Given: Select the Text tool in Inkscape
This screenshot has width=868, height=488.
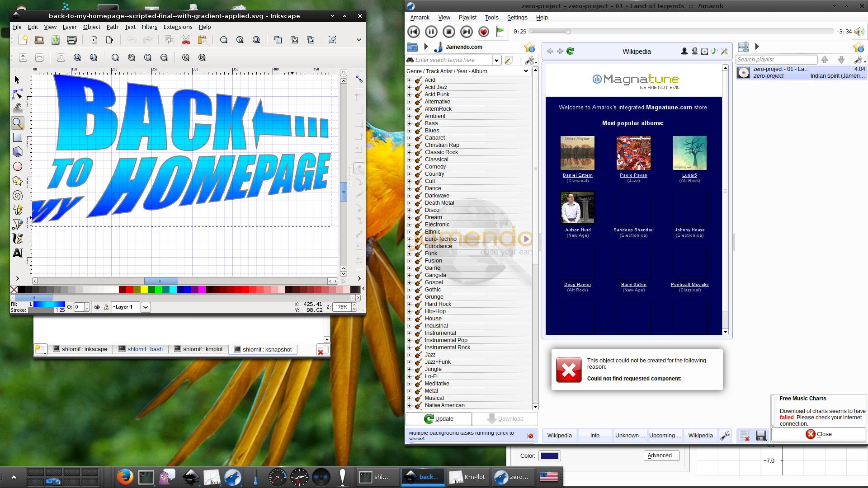Looking at the screenshot, I should point(17,253).
